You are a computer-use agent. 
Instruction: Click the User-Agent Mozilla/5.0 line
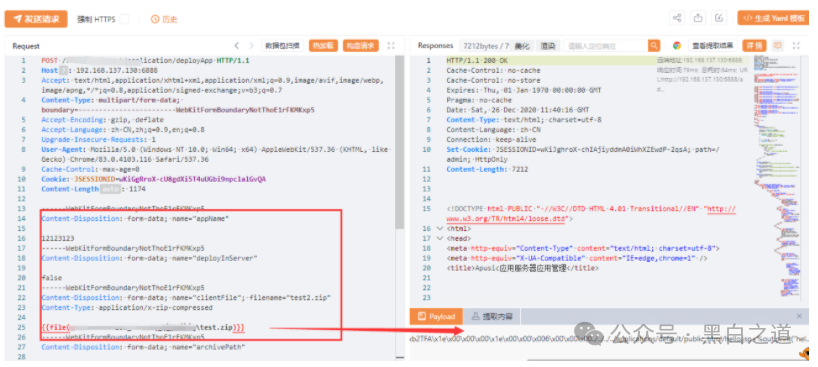point(216,154)
